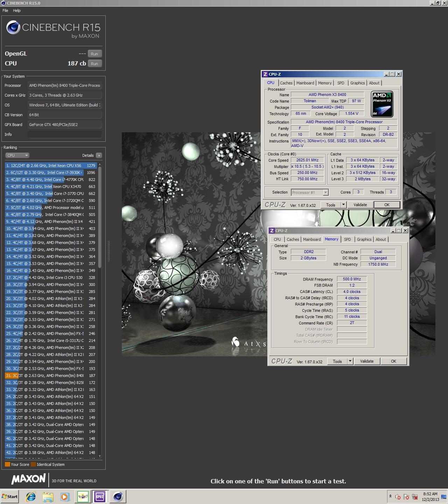Open SPD tab in upper CPU-Z window
The height and width of the screenshot is (504, 448).
tap(341, 83)
